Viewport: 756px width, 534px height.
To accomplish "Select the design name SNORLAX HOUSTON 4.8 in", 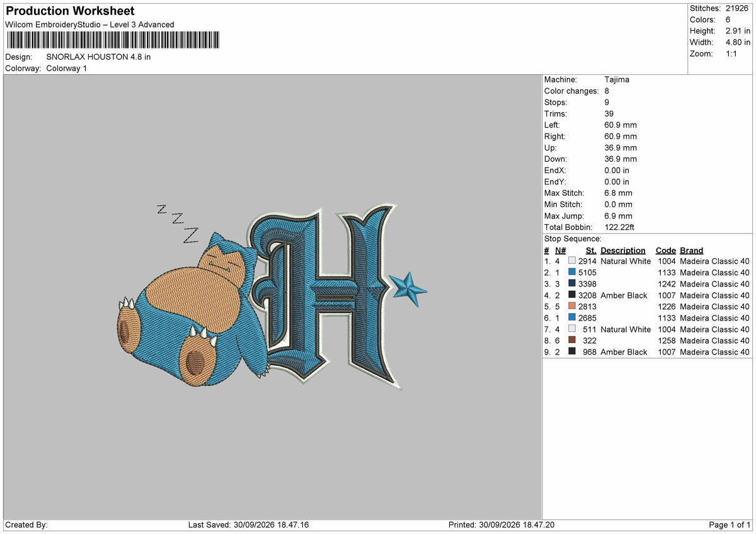I will click(98, 57).
